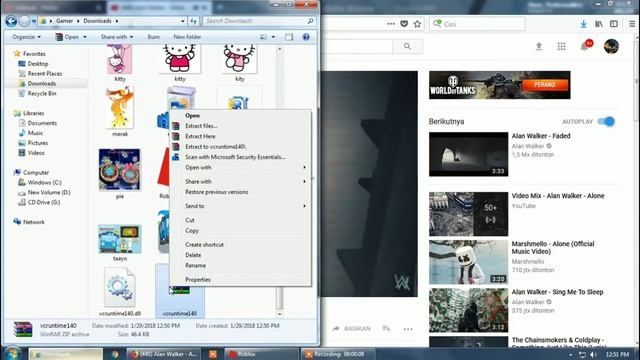Open the Firefox hamburger menu
This screenshot has width=640, height=360.
pos(632,24)
